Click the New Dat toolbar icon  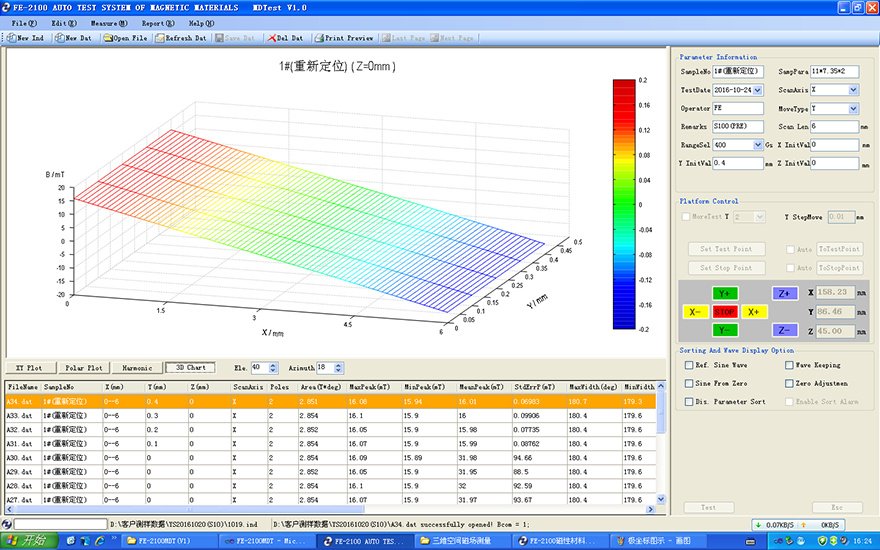click(59, 38)
